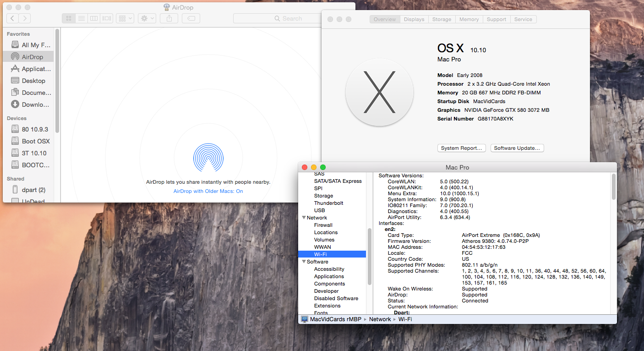Select the AirDrop sidebar icon
Image resolution: width=644 pixels, height=351 pixels.
click(15, 57)
